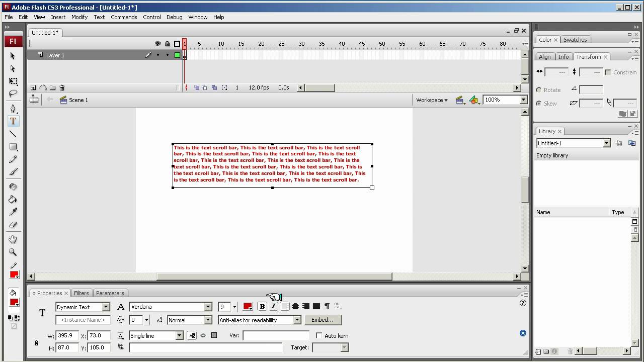Click the Insert Layer icon in timeline

pos(33,87)
